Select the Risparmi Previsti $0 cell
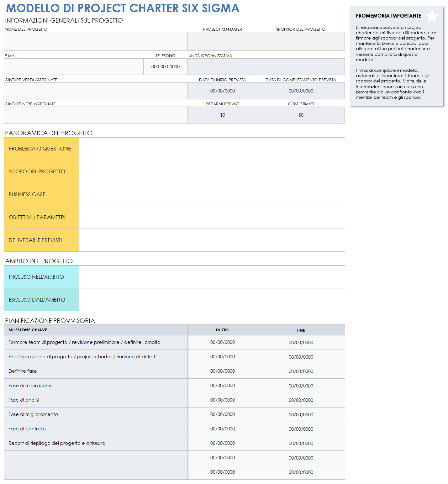This screenshot has width=448, height=484. (222, 115)
